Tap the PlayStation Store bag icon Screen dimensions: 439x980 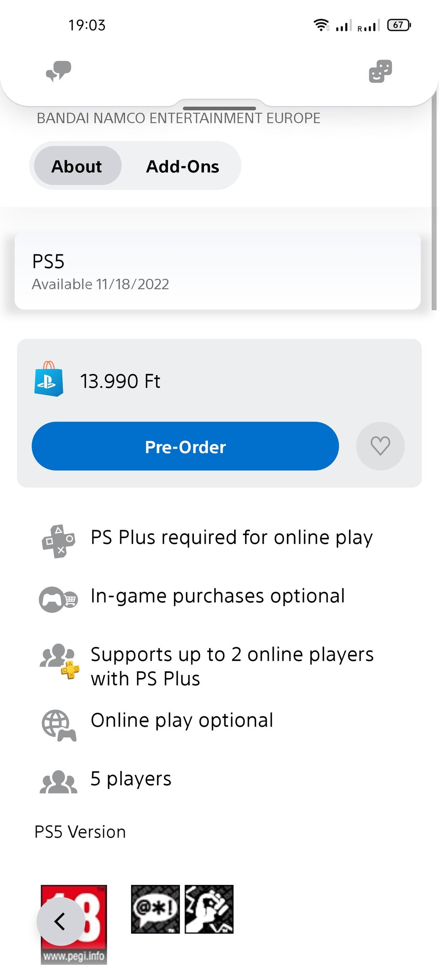click(x=49, y=379)
